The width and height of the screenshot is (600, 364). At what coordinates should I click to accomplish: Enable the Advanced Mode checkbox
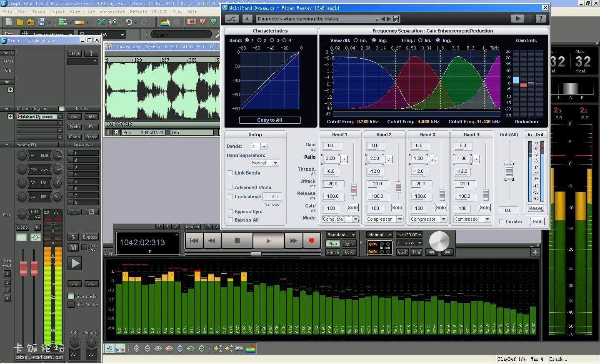230,187
